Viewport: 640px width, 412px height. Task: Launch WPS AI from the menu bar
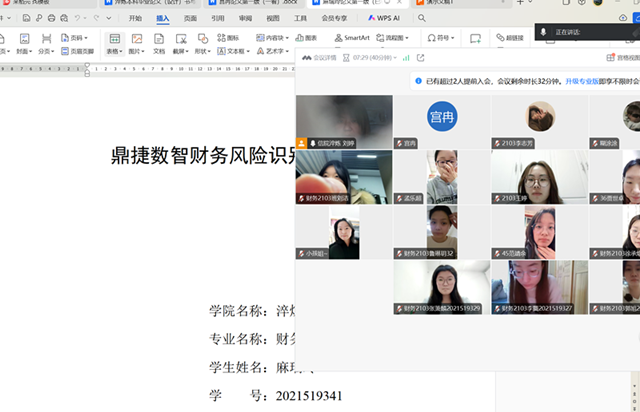tap(384, 18)
